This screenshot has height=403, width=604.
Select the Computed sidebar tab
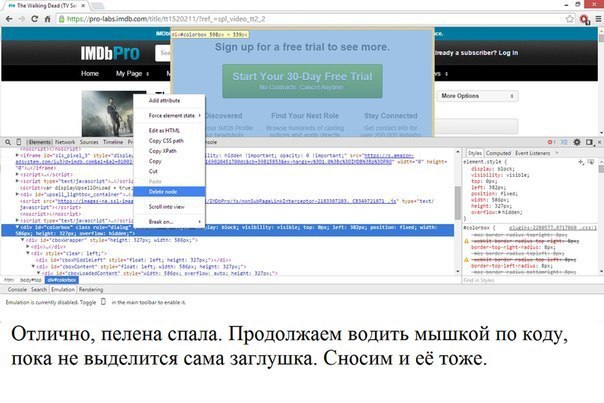pyautogui.click(x=498, y=153)
